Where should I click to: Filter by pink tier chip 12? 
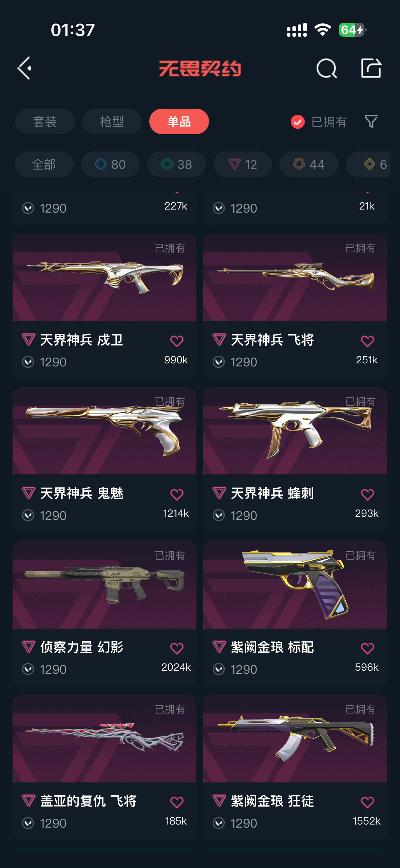[x=243, y=164]
